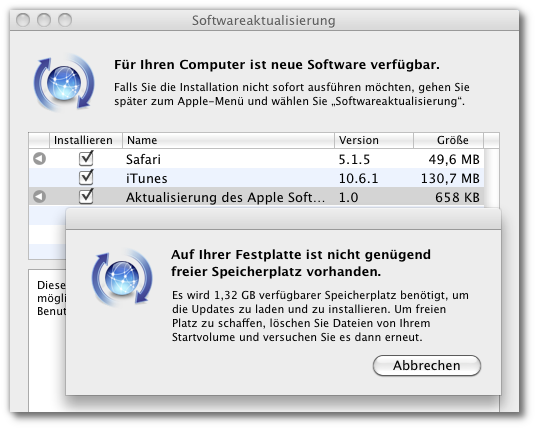This screenshot has height=429, width=536.
Task: Select the iTunes 10.6.1 update row
Action: point(256,178)
